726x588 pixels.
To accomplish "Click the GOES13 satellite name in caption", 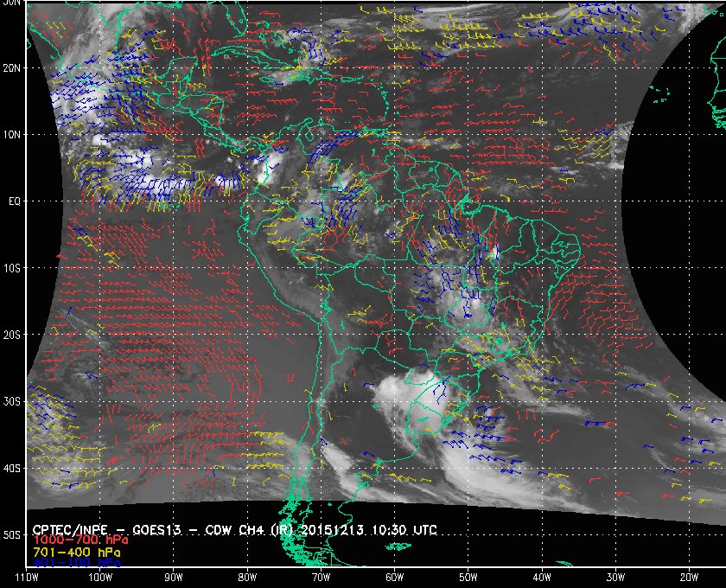I will (156, 530).
